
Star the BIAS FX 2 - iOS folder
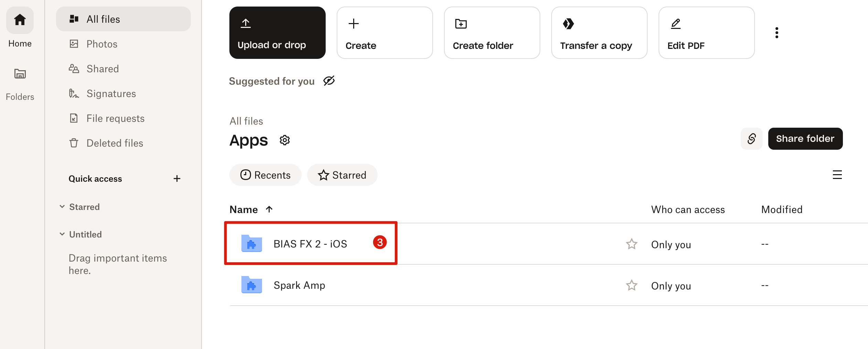632,244
